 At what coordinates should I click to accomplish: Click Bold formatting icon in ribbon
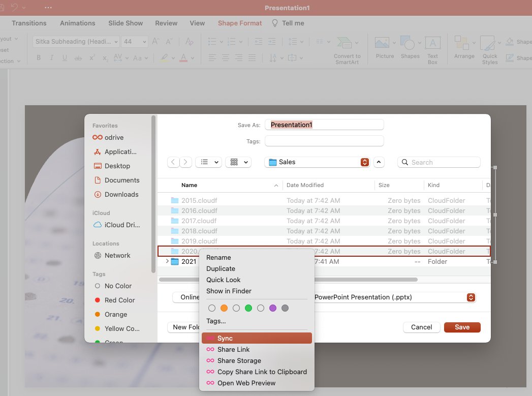[39, 57]
